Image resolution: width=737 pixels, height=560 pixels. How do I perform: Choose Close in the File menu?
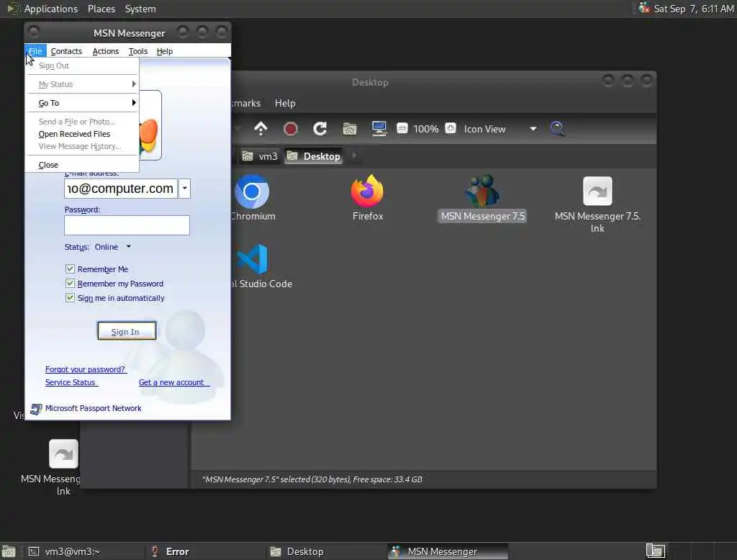coord(82,165)
